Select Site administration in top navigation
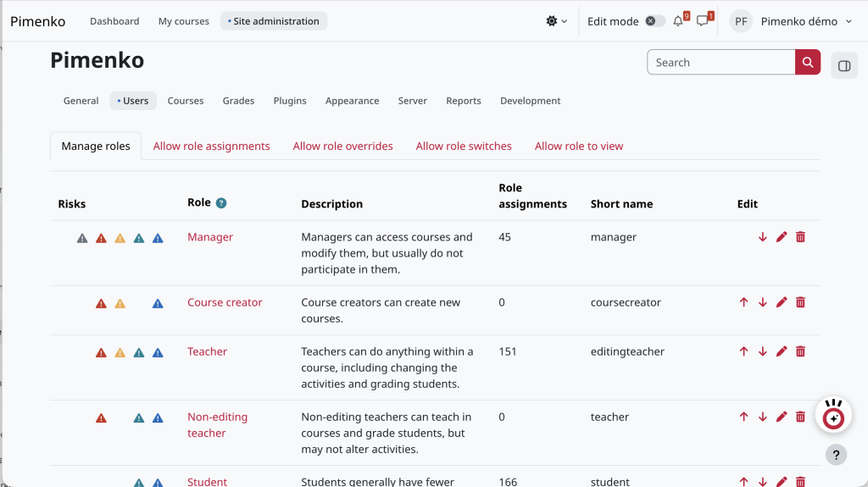Viewport: 868px width, 487px height. [x=274, y=21]
